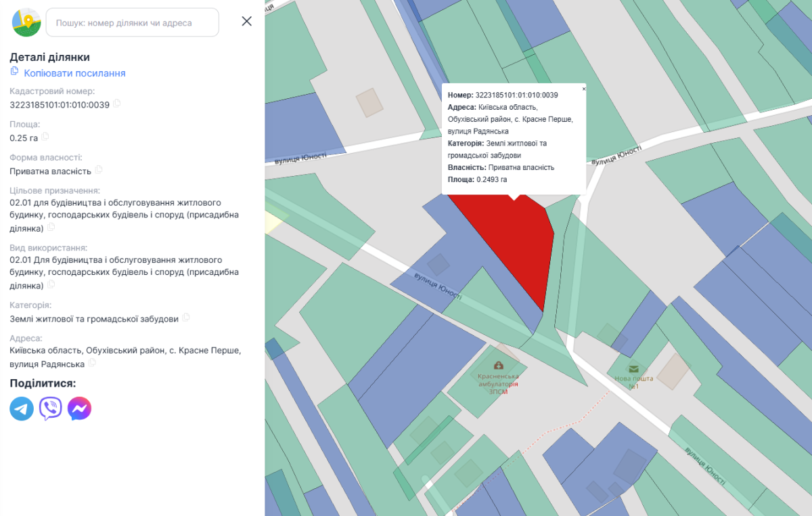Image resolution: width=812 pixels, height=516 pixels.
Task: Click the parcel search input field
Action: click(133, 22)
